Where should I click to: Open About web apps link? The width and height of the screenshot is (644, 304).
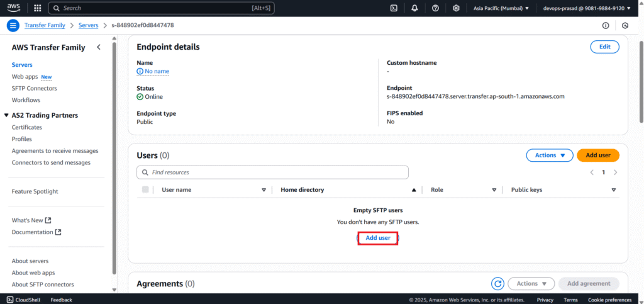pyautogui.click(x=33, y=273)
